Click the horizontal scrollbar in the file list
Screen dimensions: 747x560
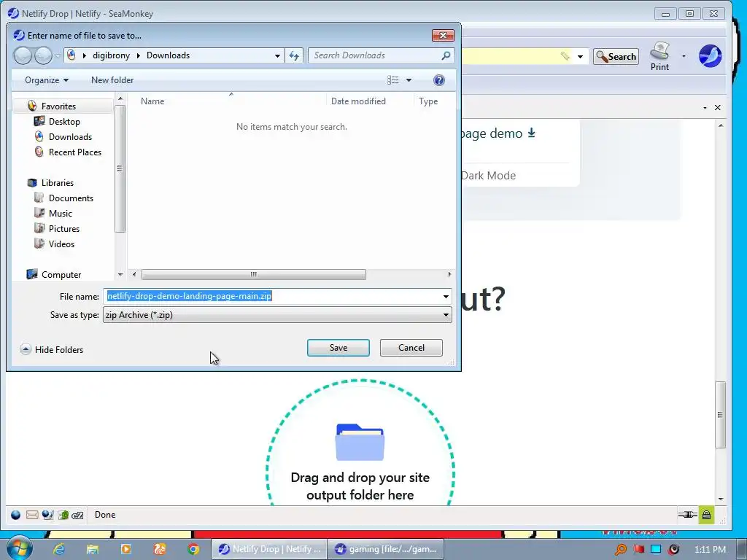click(253, 274)
